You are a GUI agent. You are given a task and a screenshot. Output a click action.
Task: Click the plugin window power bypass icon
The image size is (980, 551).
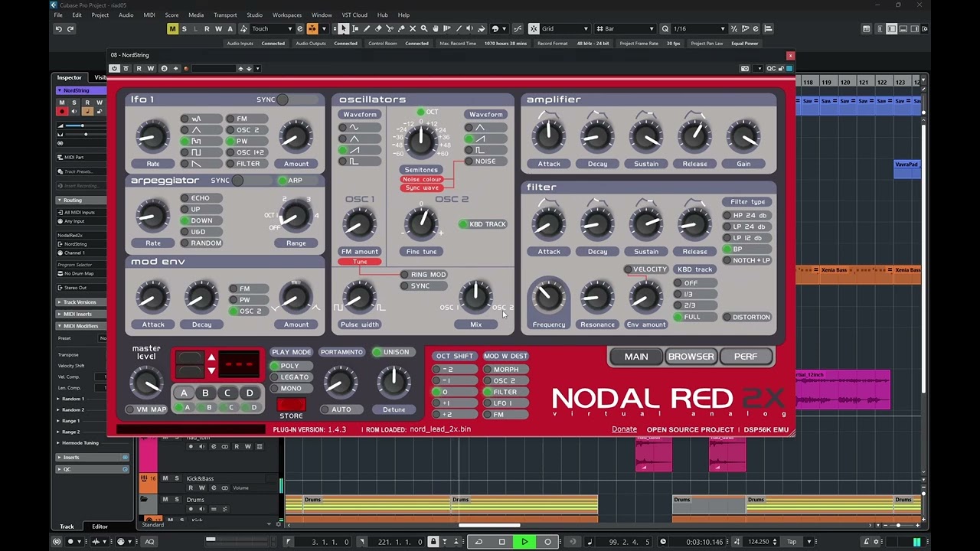[114, 68]
